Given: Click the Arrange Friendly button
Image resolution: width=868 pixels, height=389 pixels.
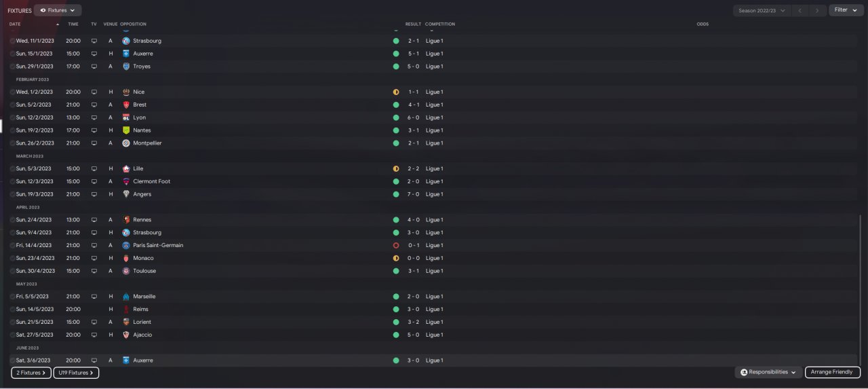Looking at the screenshot, I should (x=833, y=372).
